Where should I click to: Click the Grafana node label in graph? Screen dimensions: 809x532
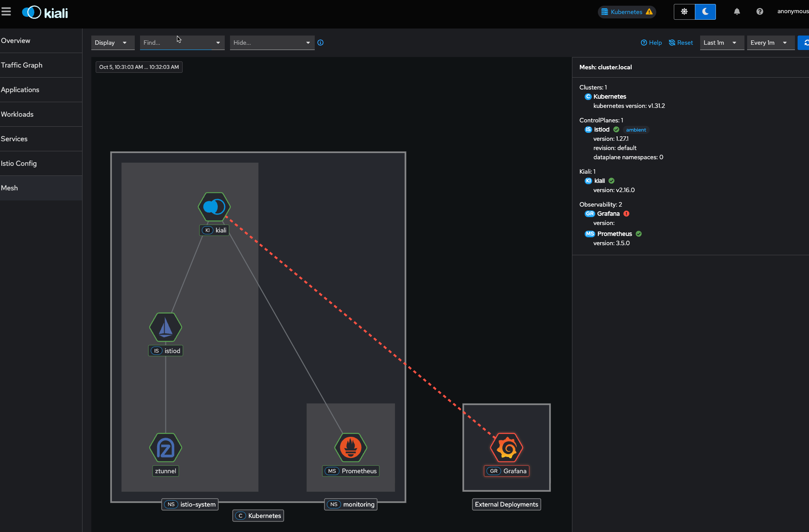pyautogui.click(x=507, y=471)
